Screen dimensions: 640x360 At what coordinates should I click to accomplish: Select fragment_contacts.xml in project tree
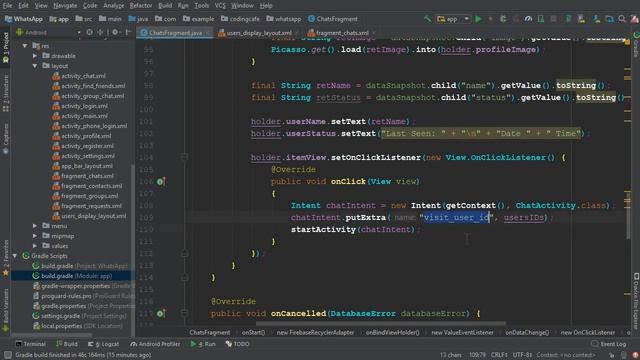(x=91, y=186)
